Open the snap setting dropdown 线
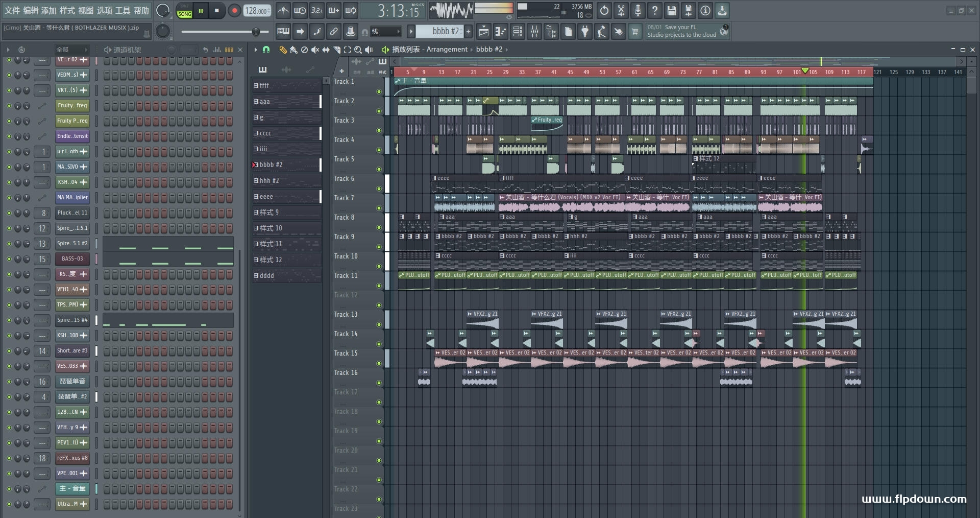The height and width of the screenshot is (518, 980). 386,32
